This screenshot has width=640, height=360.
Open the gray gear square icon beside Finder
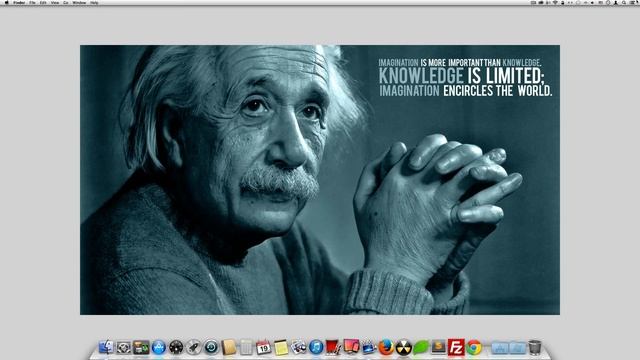click(124, 348)
